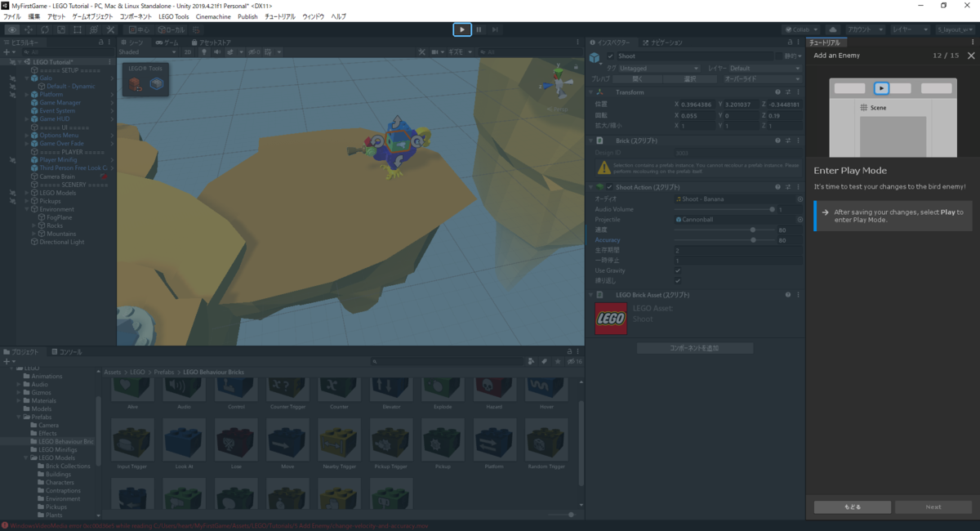Select the Hand view tool

[13, 29]
